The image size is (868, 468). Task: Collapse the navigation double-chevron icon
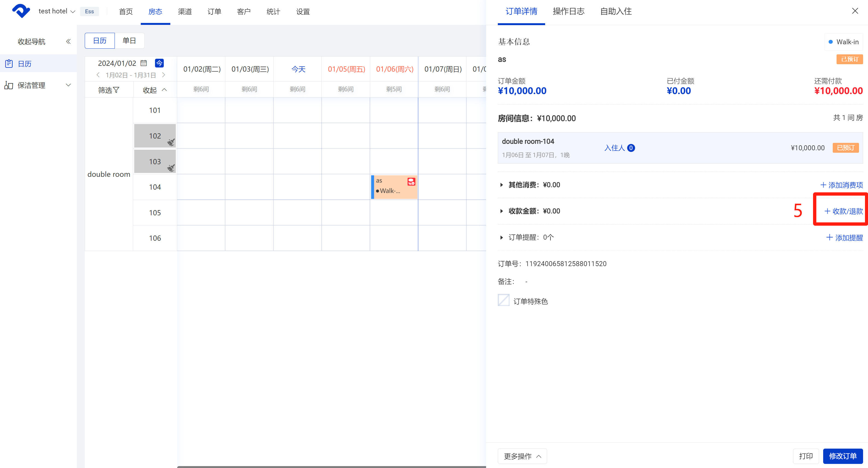click(68, 42)
